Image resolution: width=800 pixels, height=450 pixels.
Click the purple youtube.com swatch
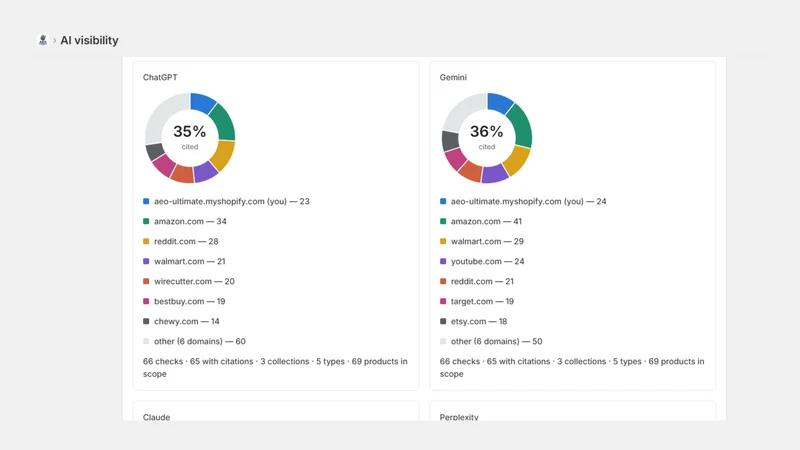[x=443, y=261]
